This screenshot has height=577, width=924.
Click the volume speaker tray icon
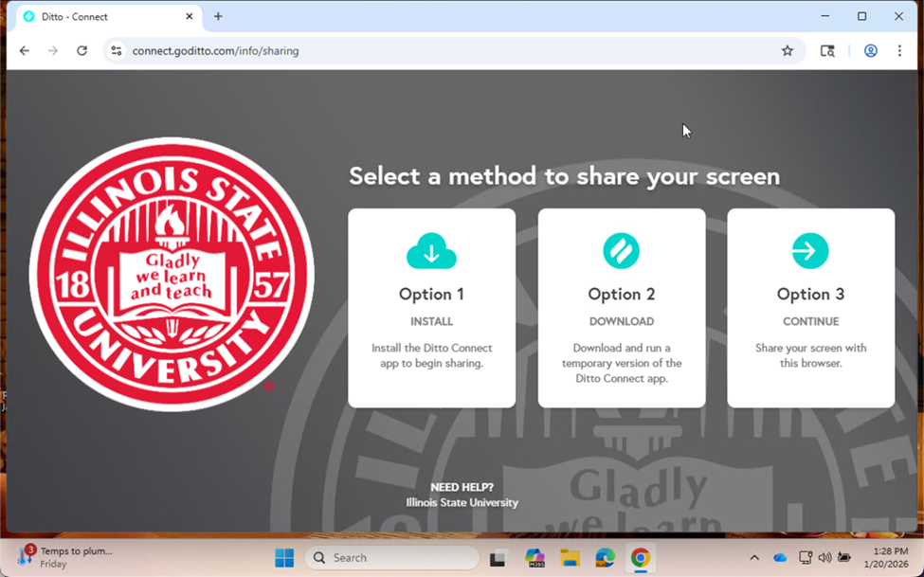[x=824, y=557]
